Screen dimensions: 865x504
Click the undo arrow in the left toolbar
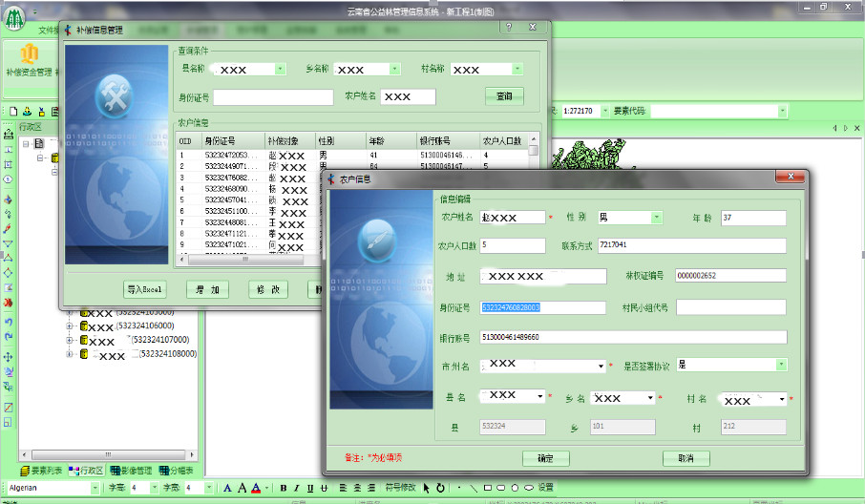point(8,322)
